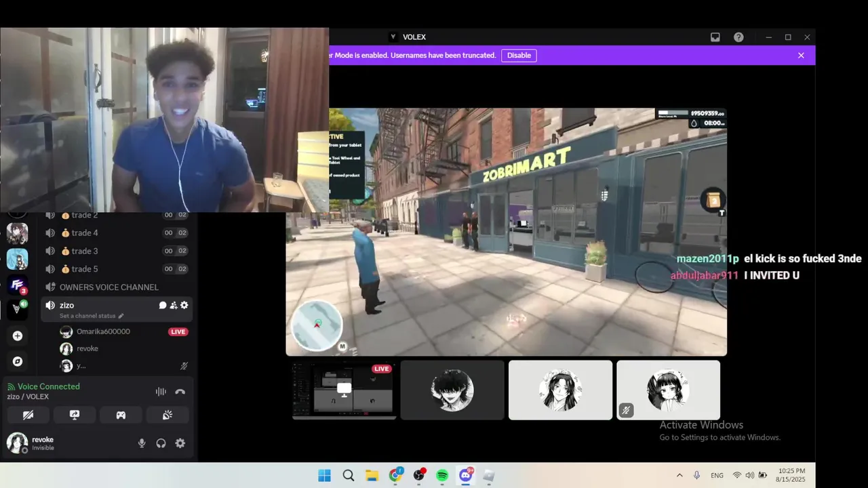This screenshot has width=868, height=488.
Task: Click the LIVE badge beside Omarika600000
Action: click(x=178, y=332)
